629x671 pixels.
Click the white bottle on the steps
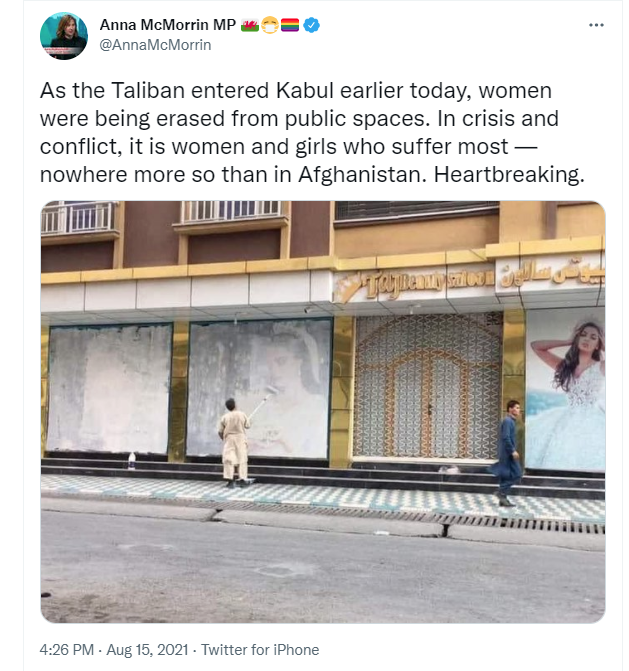(132, 460)
